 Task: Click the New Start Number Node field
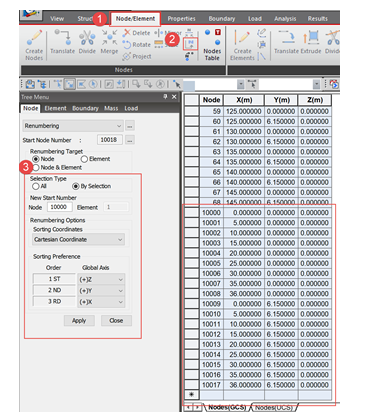59,207
